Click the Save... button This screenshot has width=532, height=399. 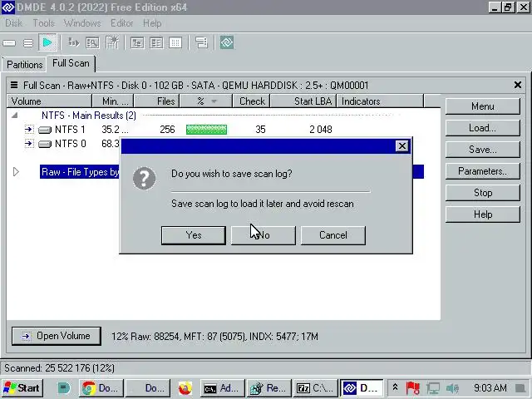482,150
